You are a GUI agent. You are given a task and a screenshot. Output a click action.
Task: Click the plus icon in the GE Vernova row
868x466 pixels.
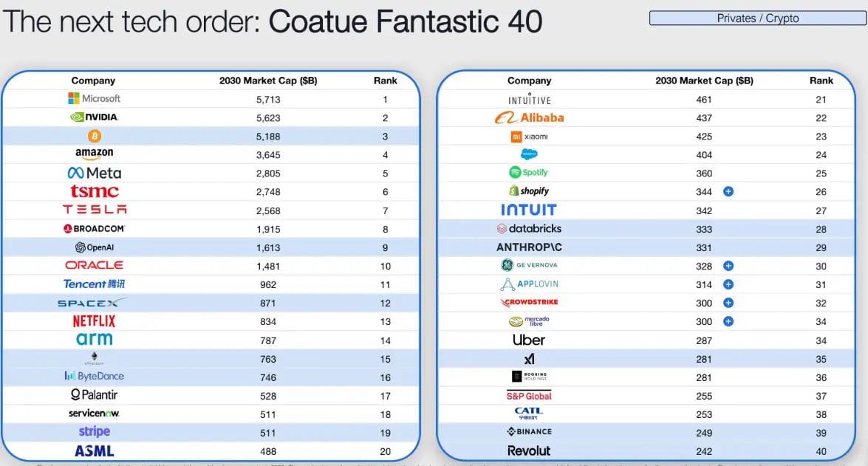tap(728, 266)
